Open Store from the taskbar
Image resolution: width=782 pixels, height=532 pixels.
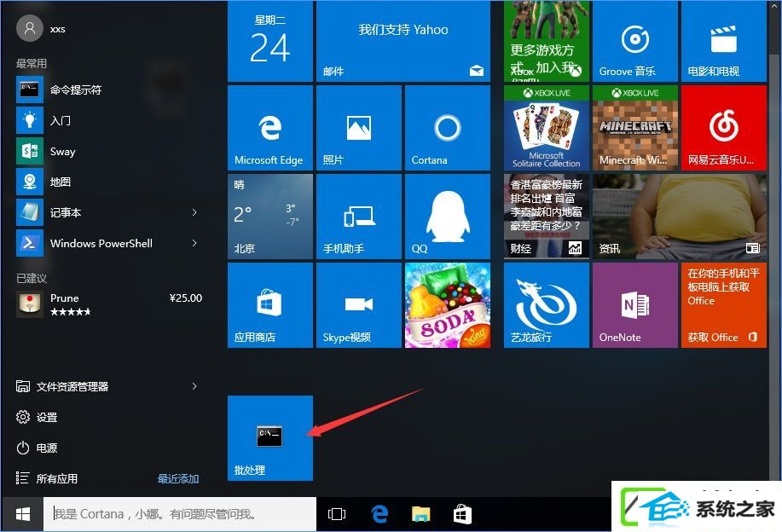click(x=462, y=514)
